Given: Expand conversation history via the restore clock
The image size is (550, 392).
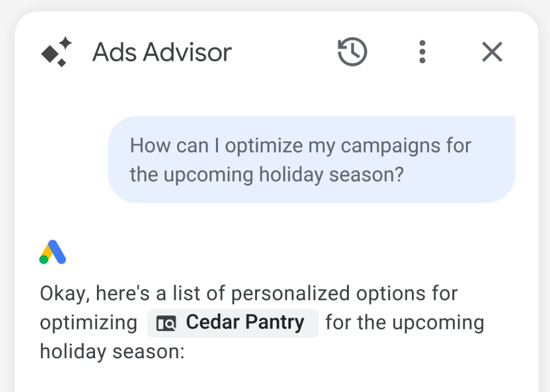Looking at the screenshot, I should click(351, 51).
